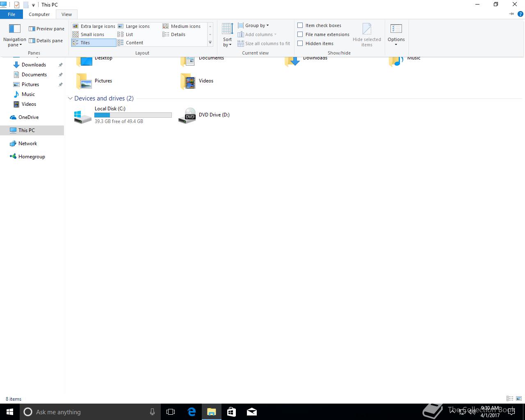
Task: Open the Videos folder tile
Action: 198,81
